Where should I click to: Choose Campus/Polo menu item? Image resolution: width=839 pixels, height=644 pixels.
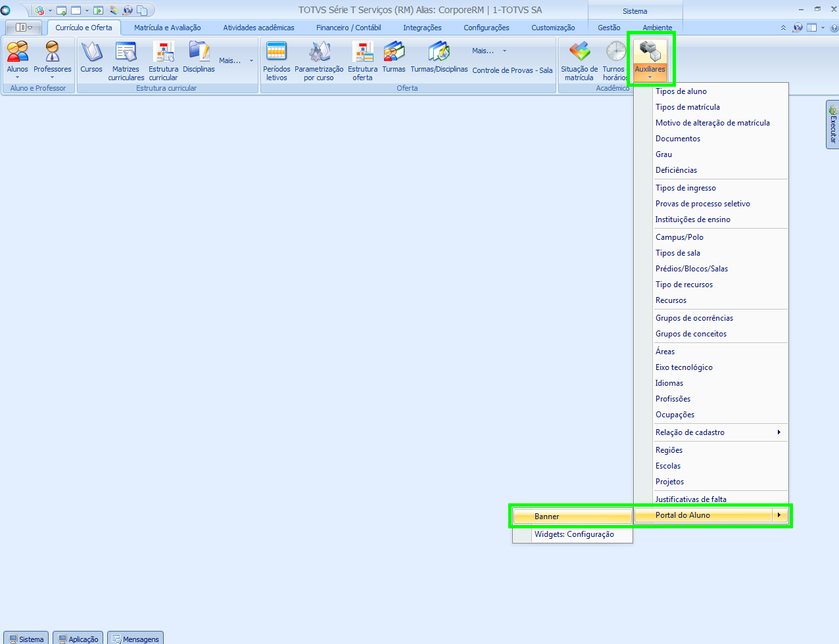711,237
